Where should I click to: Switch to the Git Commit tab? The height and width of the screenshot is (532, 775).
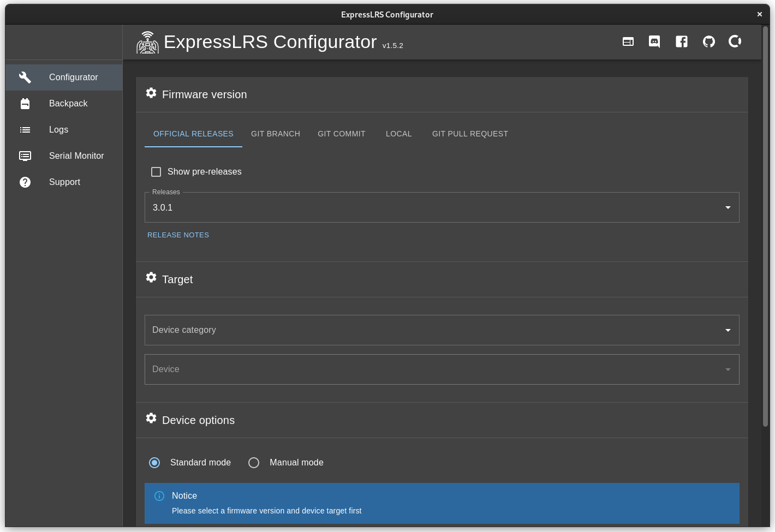(342, 134)
